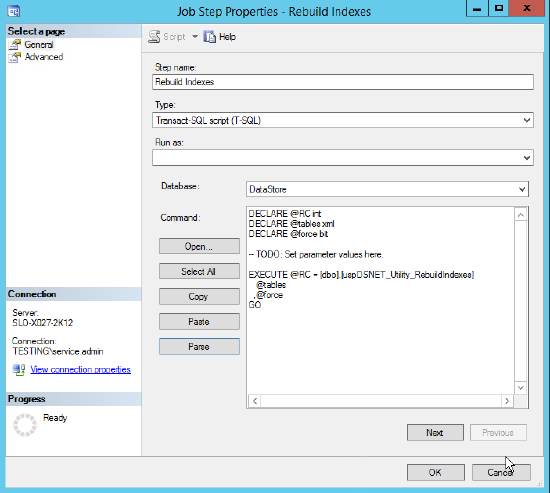Viewport: 550px width, 493px height.
Task: Click the Select All button
Action: (x=199, y=271)
